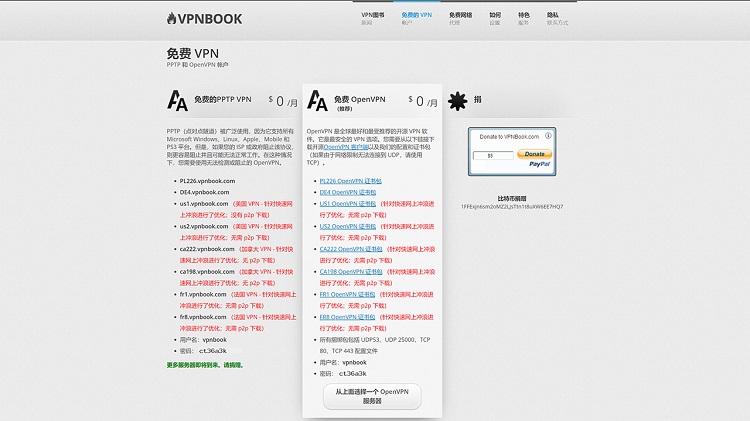The image size is (750, 421).
Task: Click the us1.vpnbook.com server entry
Action: [204, 204]
